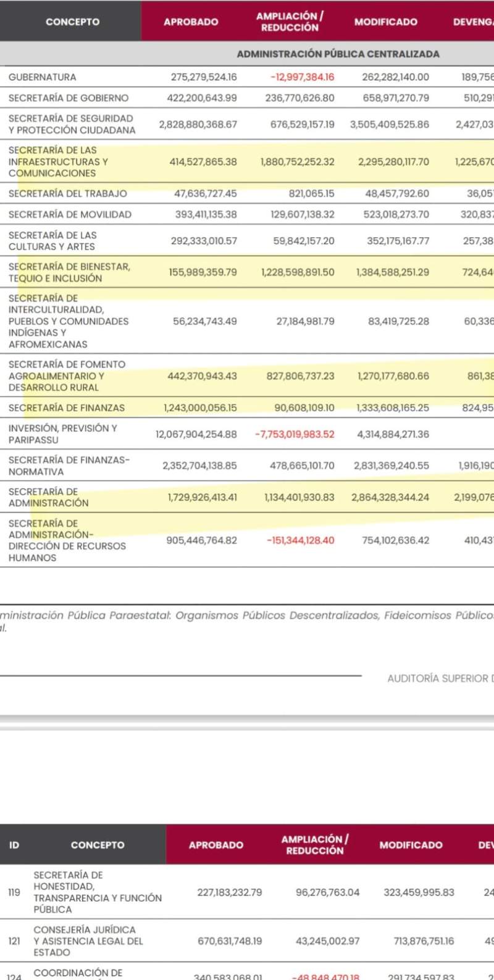This screenshot has width=494, height=980.
Task: Click modified amount 83,419,725.28
Action: click(398, 321)
